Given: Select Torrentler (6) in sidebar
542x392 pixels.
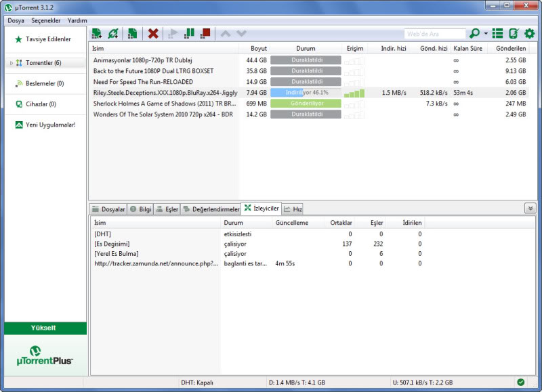Looking at the screenshot, I should click(x=45, y=63).
